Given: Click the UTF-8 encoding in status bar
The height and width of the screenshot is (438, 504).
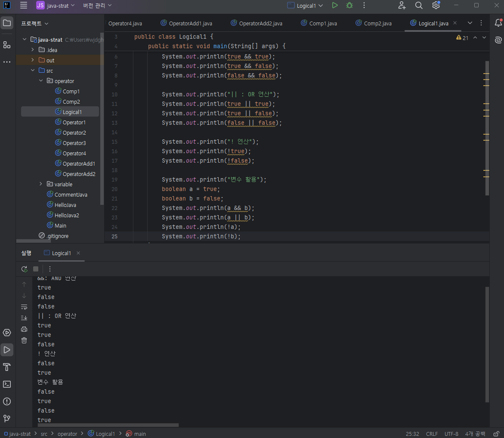Looking at the screenshot, I should pos(451,434).
